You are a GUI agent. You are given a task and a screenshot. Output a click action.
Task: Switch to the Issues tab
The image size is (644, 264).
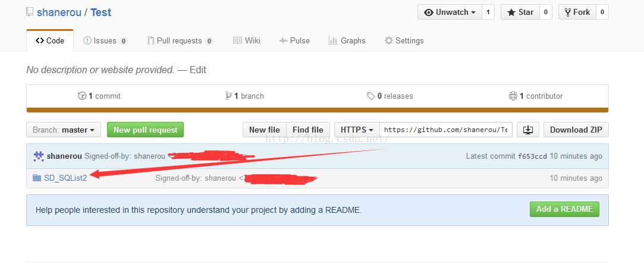pos(106,40)
